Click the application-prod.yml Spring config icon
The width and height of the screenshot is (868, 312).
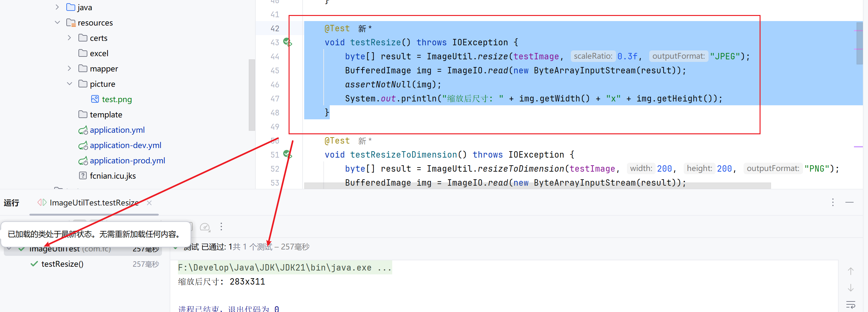83,161
